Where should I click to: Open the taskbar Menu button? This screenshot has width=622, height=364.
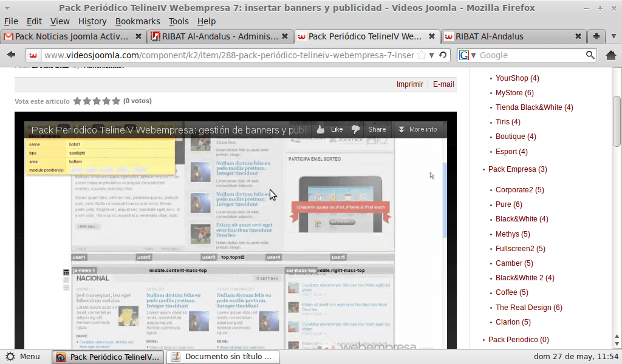pos(23,357)
